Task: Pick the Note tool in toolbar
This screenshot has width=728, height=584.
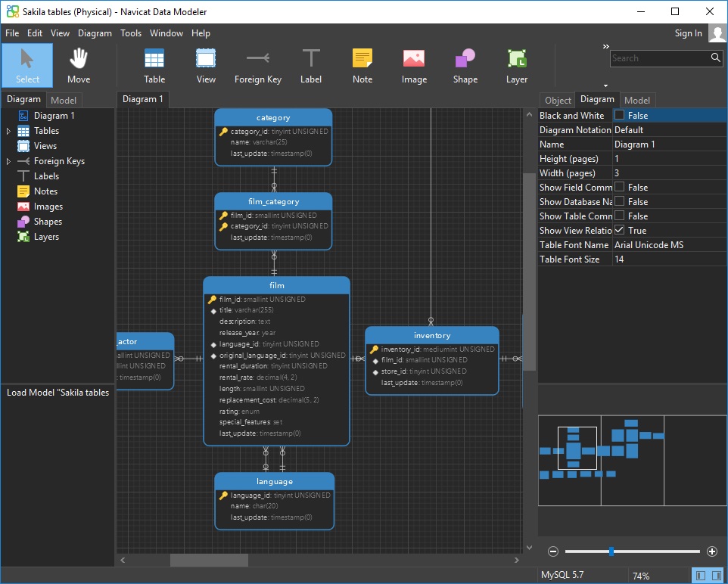Action: click(x=362, y=66)
